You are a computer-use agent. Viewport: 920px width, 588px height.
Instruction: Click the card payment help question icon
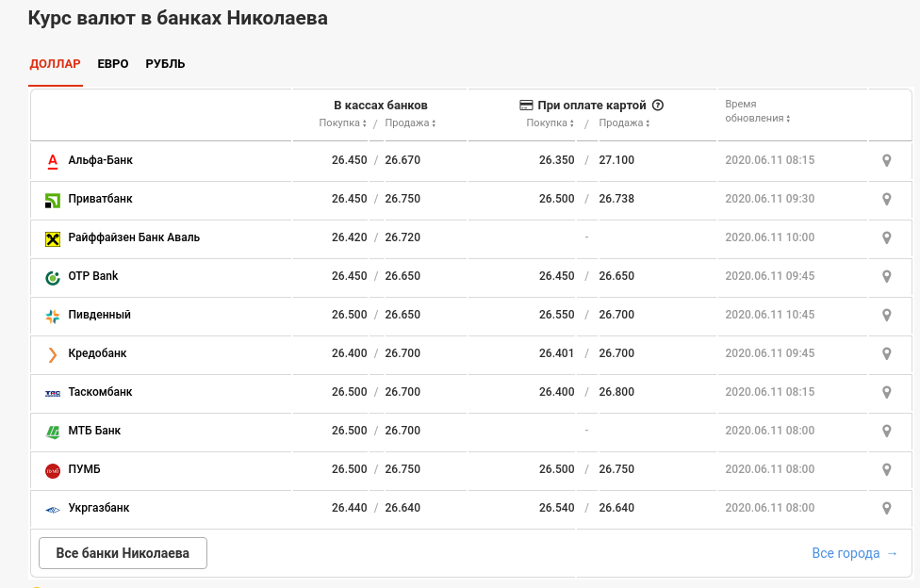click(658, 105)
